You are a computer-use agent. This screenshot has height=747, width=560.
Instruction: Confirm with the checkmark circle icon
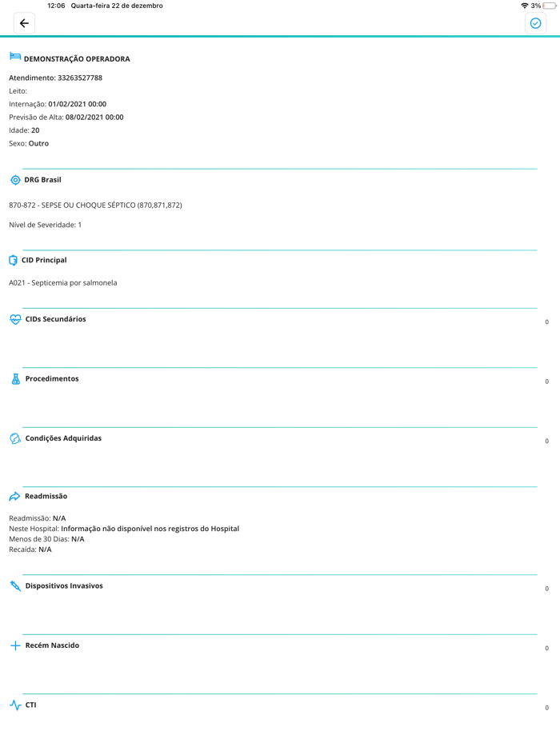[535, 23]
